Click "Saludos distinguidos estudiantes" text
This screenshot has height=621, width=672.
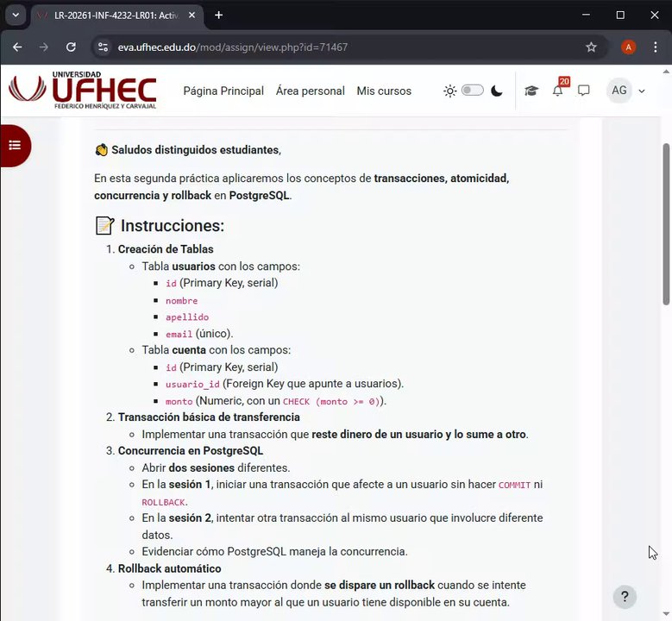[196, 150]
